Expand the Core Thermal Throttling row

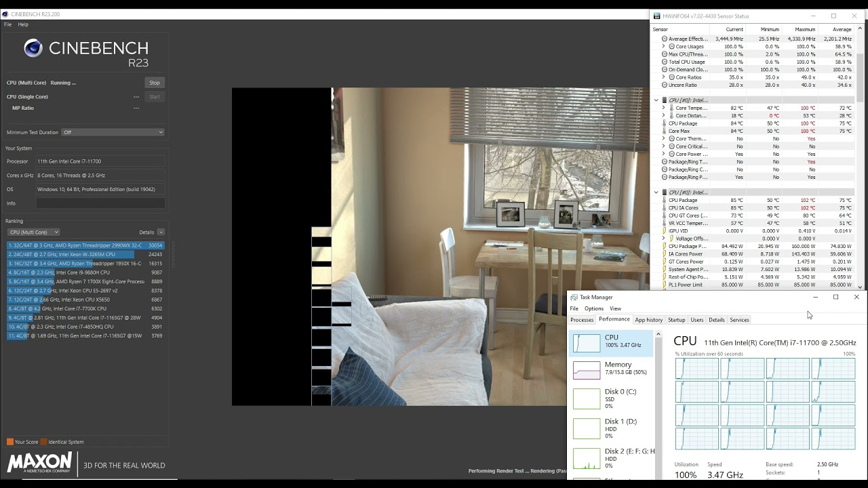[663, 139]
